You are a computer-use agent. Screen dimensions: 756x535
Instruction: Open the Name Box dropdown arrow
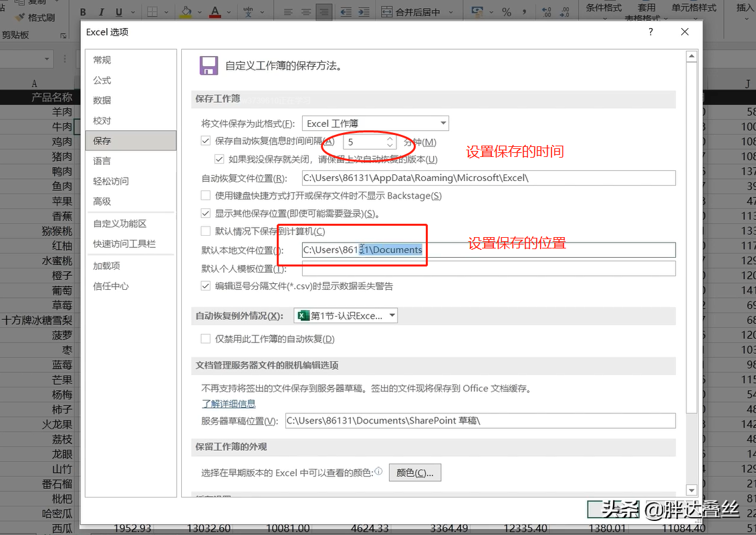[47, 59]
